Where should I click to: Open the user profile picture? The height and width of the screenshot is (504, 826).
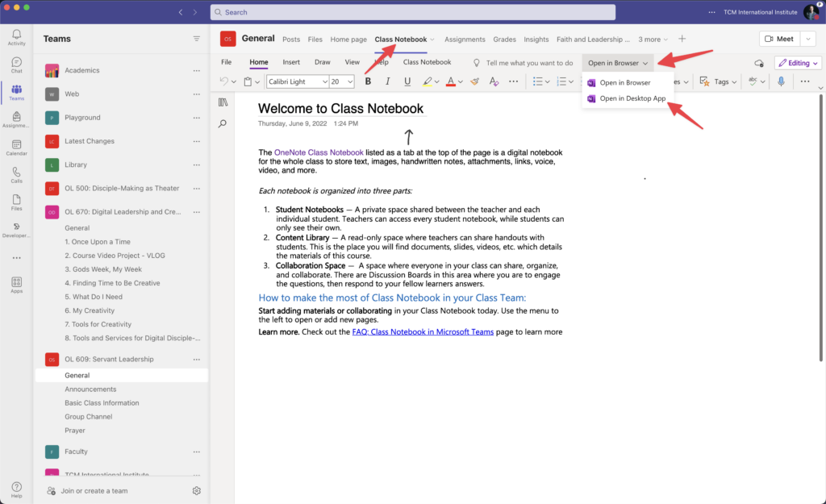click(811, 12)
